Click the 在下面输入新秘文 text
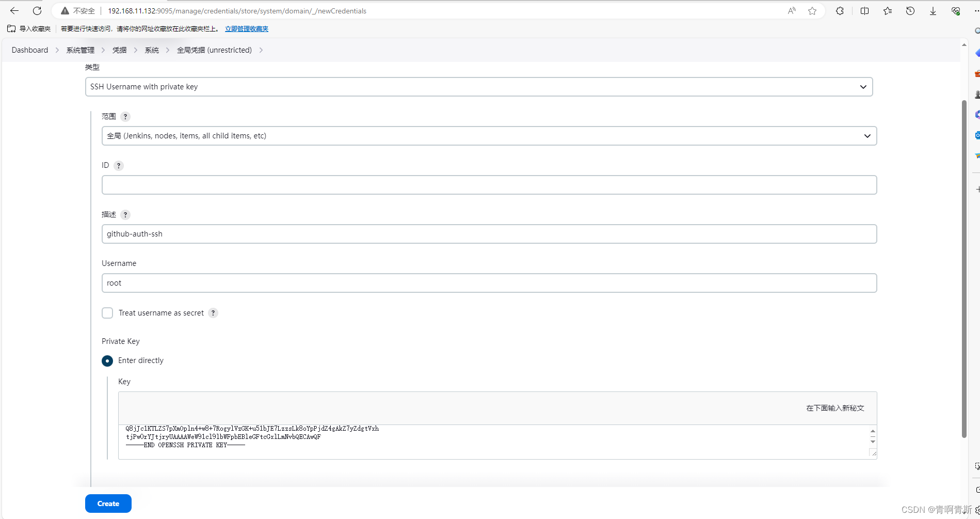Screen dimensions: 980x519 coord(835,408)
